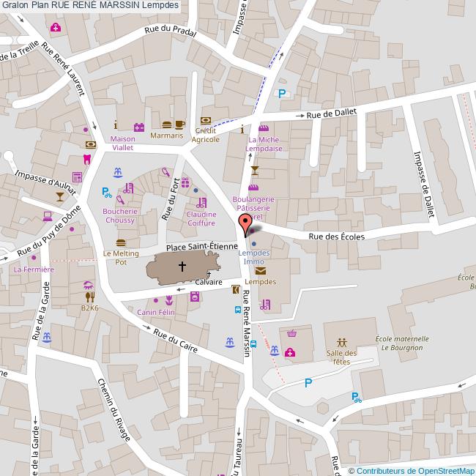This screenshot has width=476, height=476.
Task: Click the red location marker pin
Action: point(245,223)
